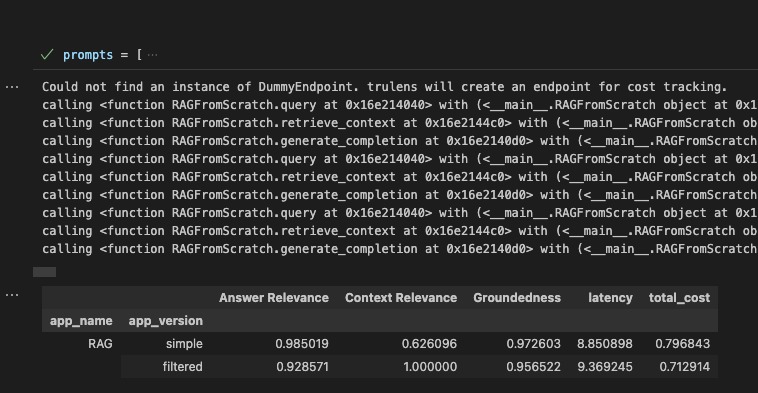Click latency value 9.369245

coord(605,367)
